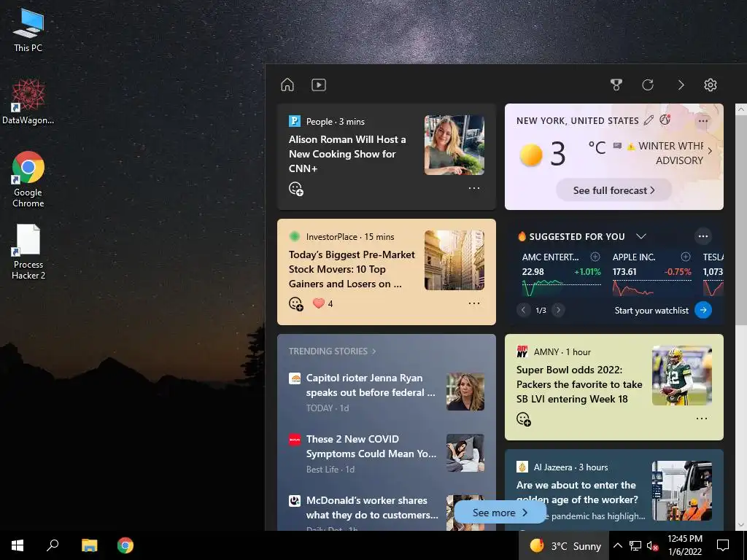747x560 pixels.
Task: Open the Al Jazeera worker story thumbnail
Action: pyautogui.click(x=682, y=491)
